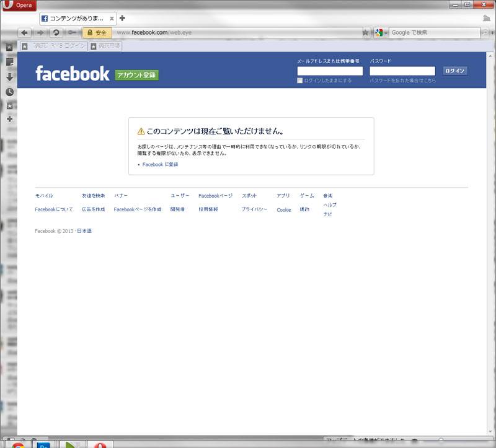Click the password wand key icon
The image size is (496, 448).
[x=72, y=33]
